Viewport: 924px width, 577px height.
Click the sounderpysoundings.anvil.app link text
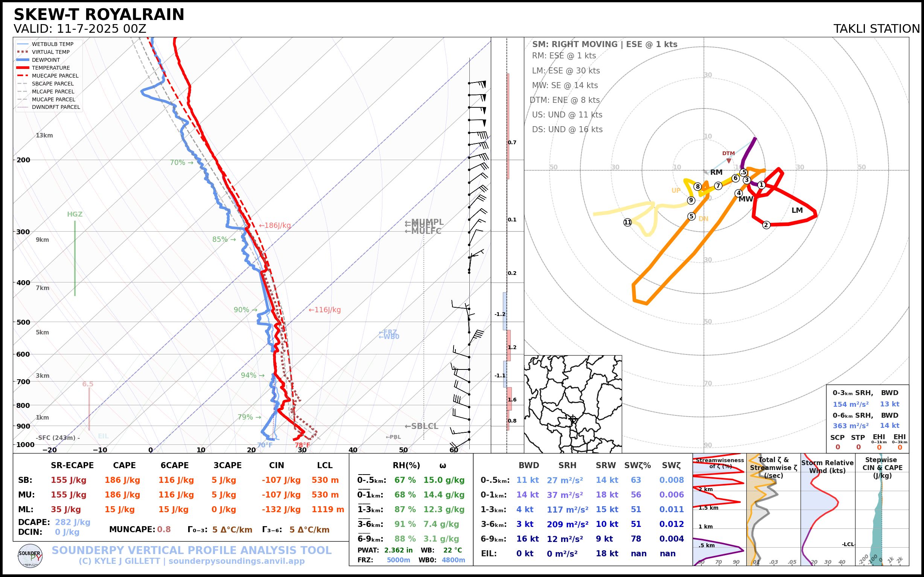[236, 561]
